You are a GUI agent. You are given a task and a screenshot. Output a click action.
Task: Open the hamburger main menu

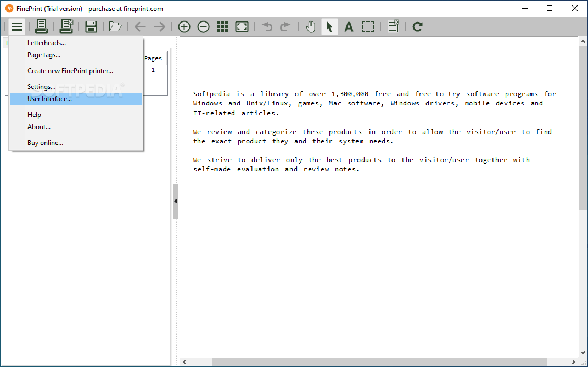pyautogui.click(x=16, y=26)
